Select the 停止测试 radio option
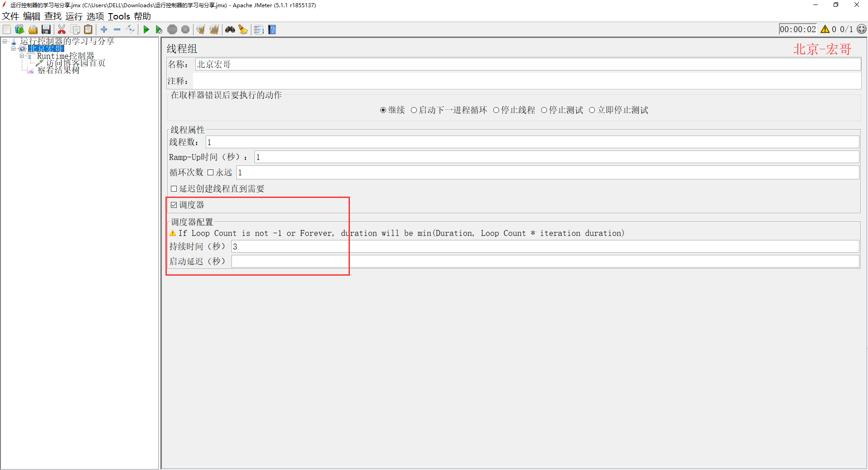868x470 pixels. point(544,110)
